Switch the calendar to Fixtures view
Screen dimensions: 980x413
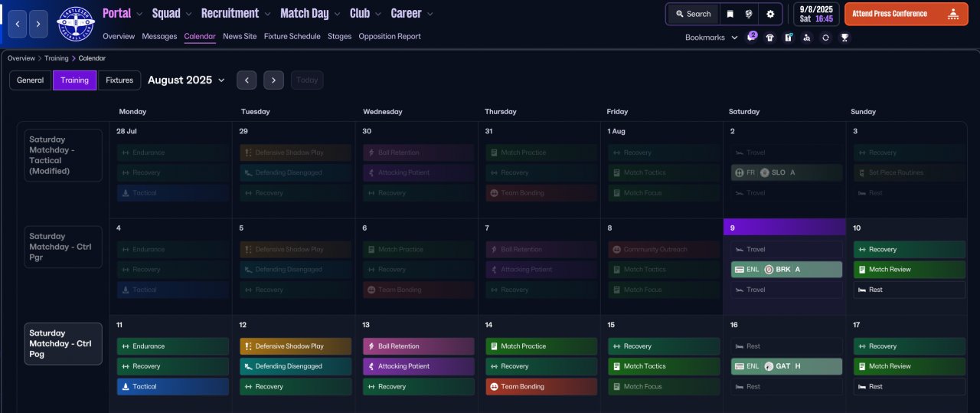click(119, 80)
